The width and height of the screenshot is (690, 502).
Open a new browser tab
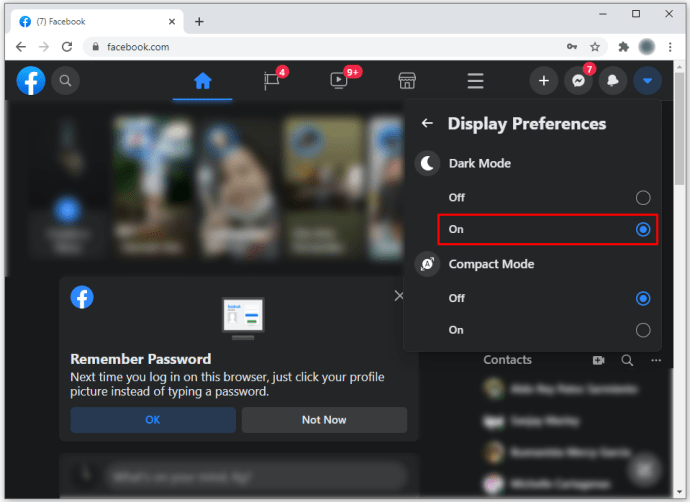(199, 22)
